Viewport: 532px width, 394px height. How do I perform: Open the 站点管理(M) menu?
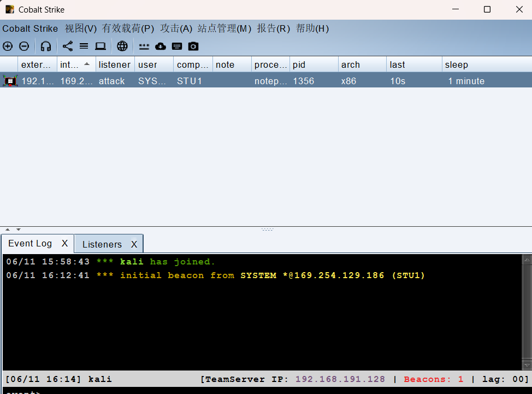224,28
